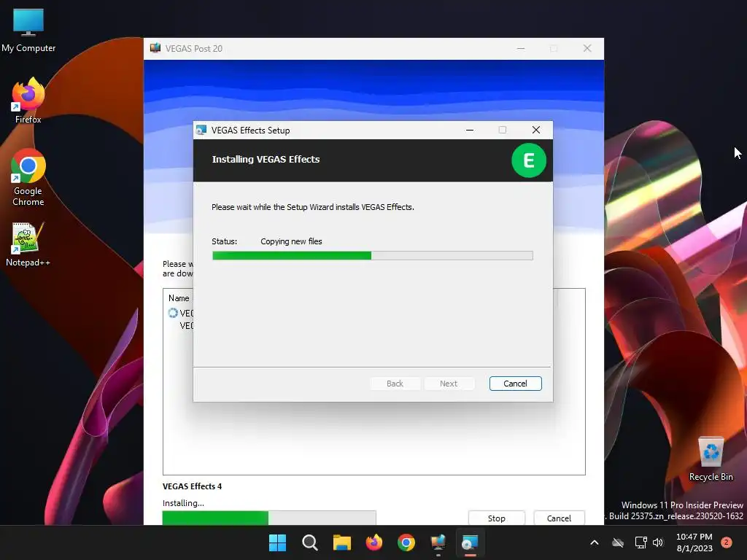
Task: Open File Explorer from the taskbar
Action: [x=341, y=542]
